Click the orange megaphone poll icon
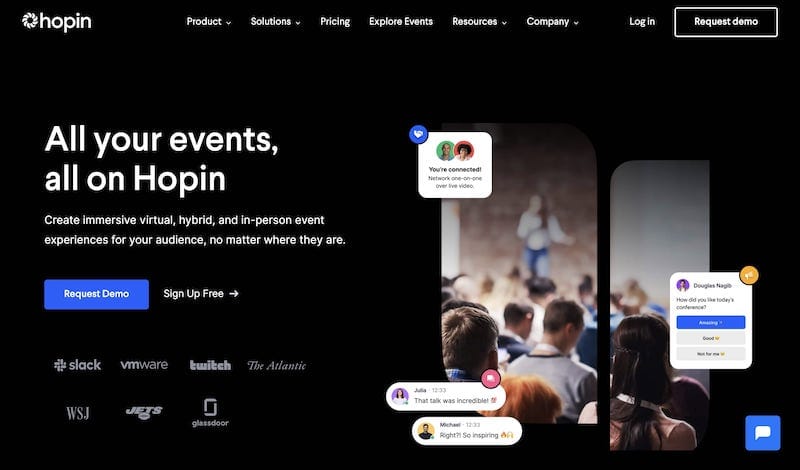The image size is (800, 470). (x=748, y=276)
